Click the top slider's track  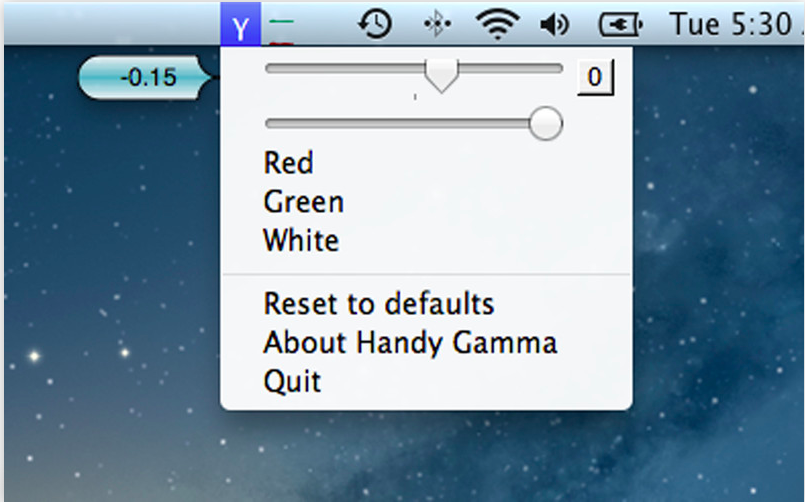click(x=414, y=69)
